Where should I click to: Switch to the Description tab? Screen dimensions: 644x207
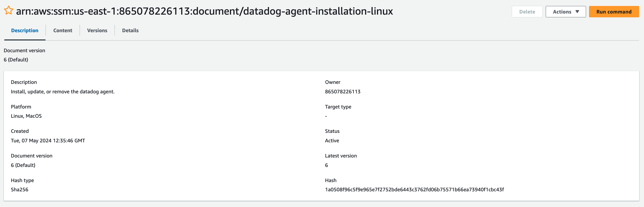(25, 31)
